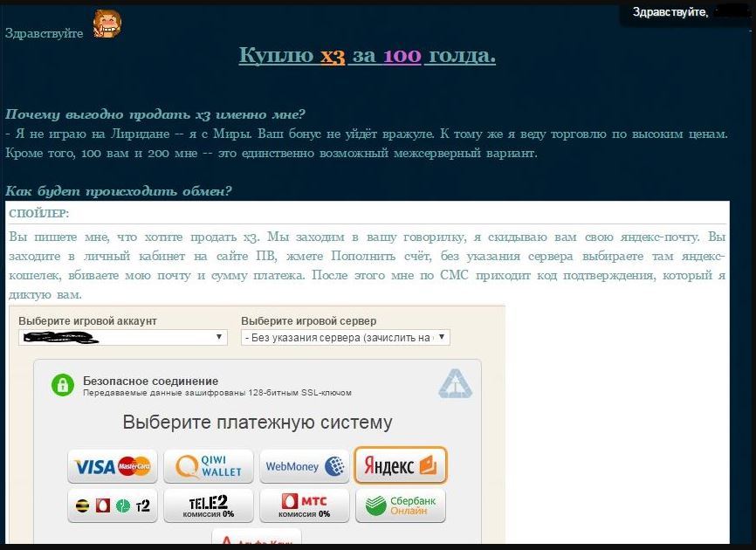
Task: Click the green secure connection lock icon
Action: 62,384
